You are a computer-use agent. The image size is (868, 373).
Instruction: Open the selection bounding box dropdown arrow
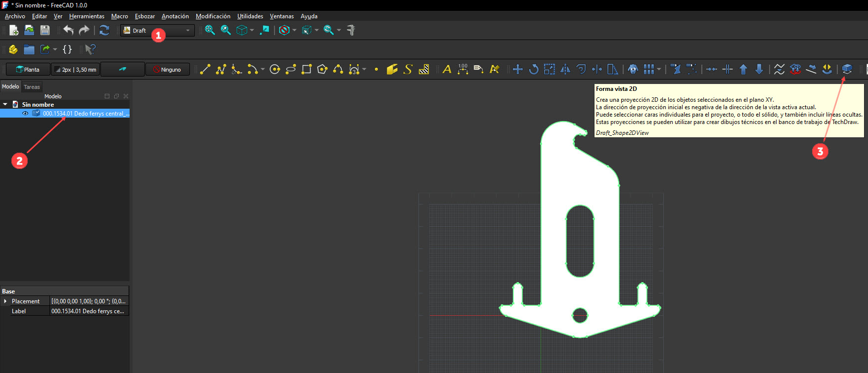(x=317, y=30)
